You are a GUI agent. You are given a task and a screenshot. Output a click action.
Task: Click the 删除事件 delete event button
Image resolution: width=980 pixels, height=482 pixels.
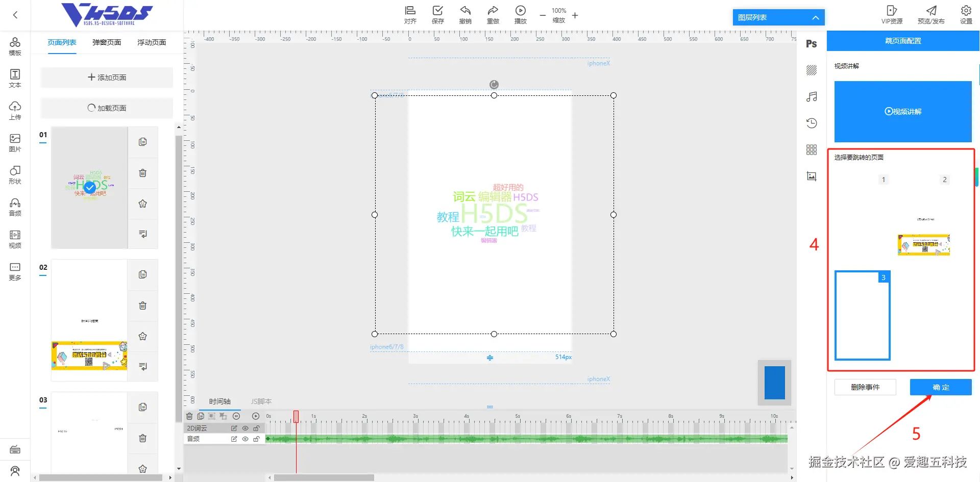pyautogui.click(x=865, y=387)
